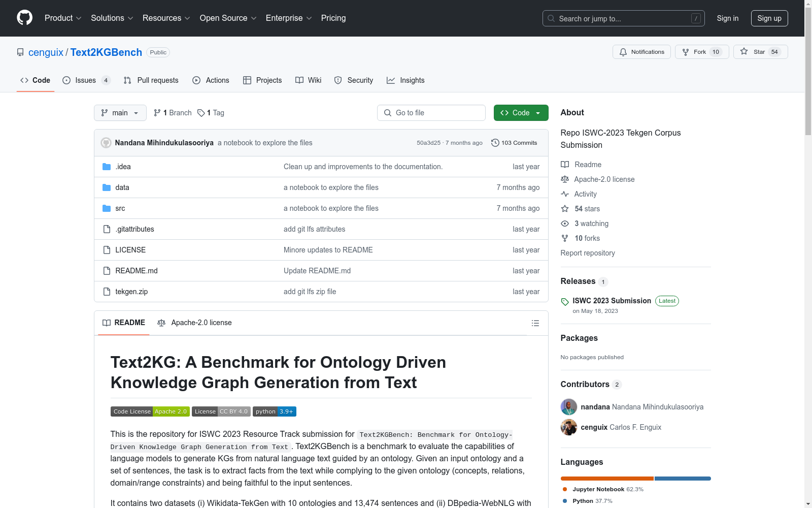Star the Text2KGBench repository

point(760,52)
